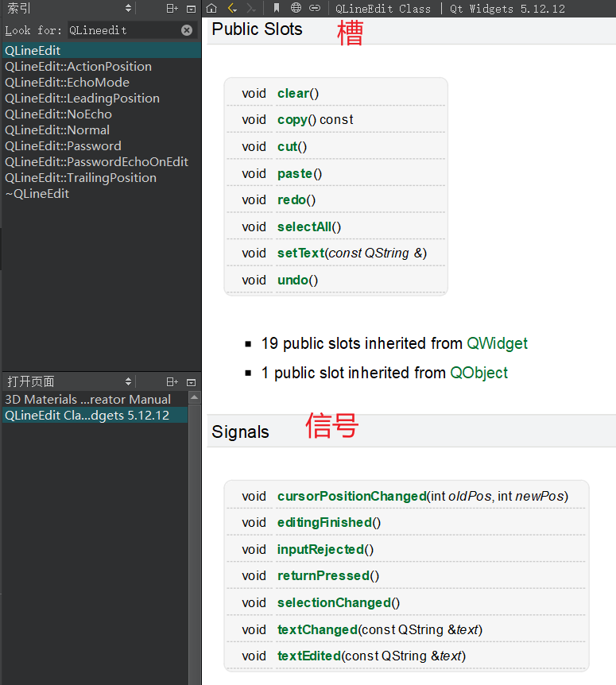Select QLineEdit::Password index entry

[102, 146]
